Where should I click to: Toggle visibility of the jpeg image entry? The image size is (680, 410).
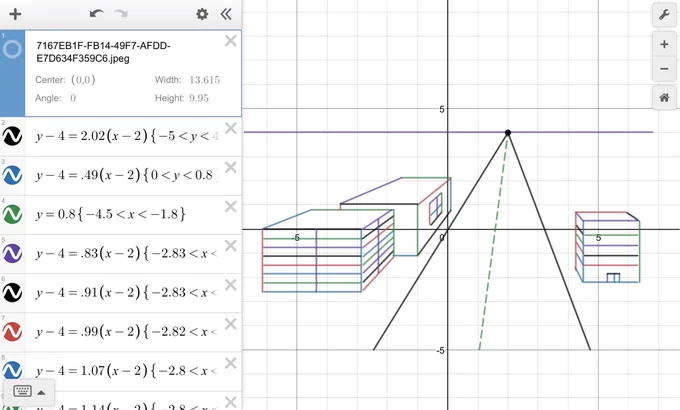[x=12, y=49]
